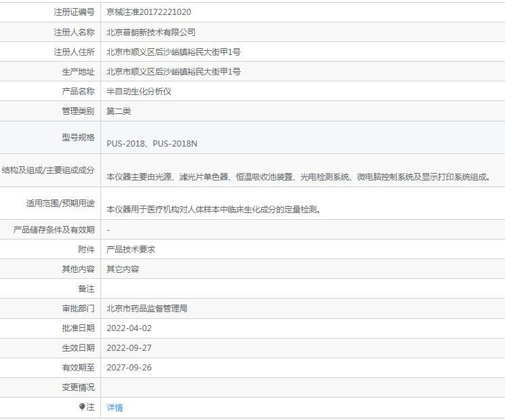Click the 生产地址 address value
This screenshot has width=505, height=420.
click(x=173, y=71)
